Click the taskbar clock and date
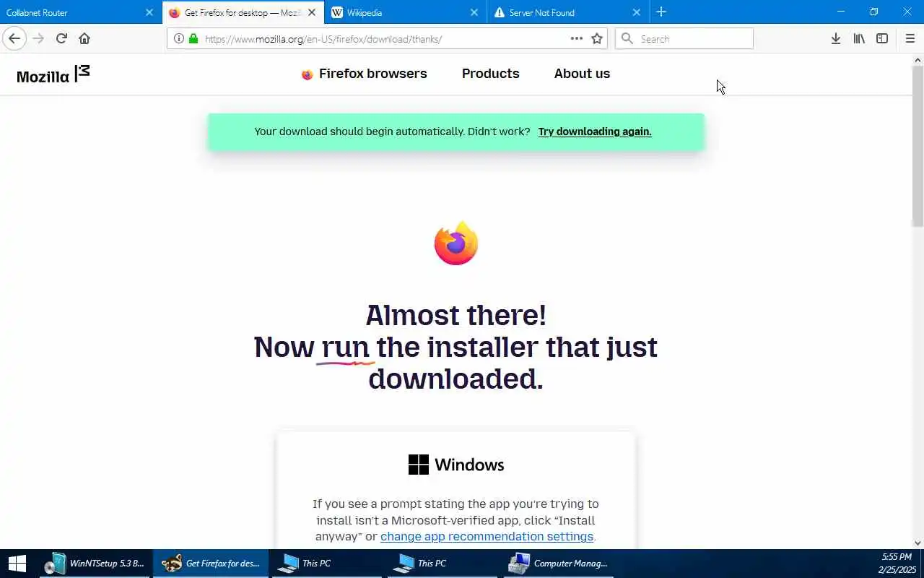 click(x=897, y=564)
